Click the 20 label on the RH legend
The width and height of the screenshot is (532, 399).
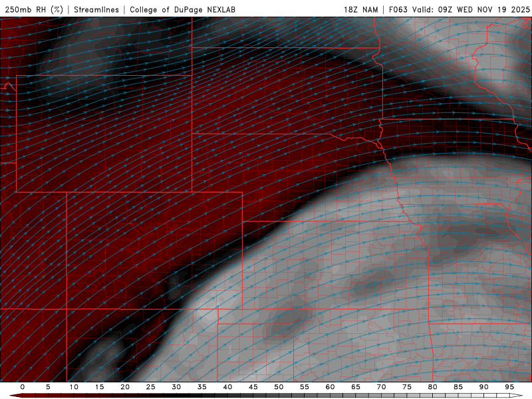(125, 387)
